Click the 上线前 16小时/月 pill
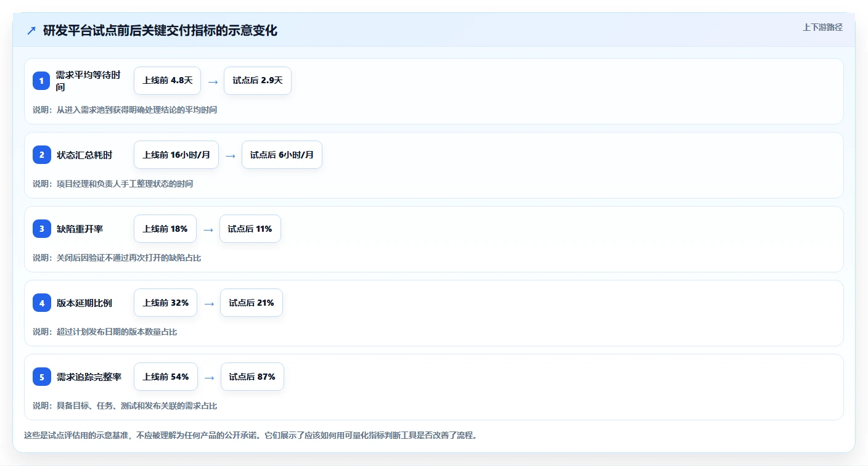 tap(176, 155)
